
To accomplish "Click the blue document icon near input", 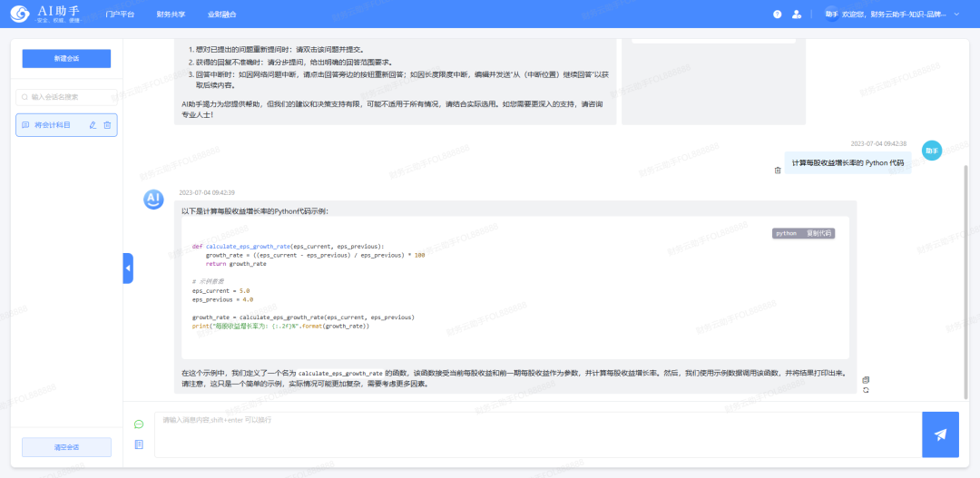I will coord(139,444).
